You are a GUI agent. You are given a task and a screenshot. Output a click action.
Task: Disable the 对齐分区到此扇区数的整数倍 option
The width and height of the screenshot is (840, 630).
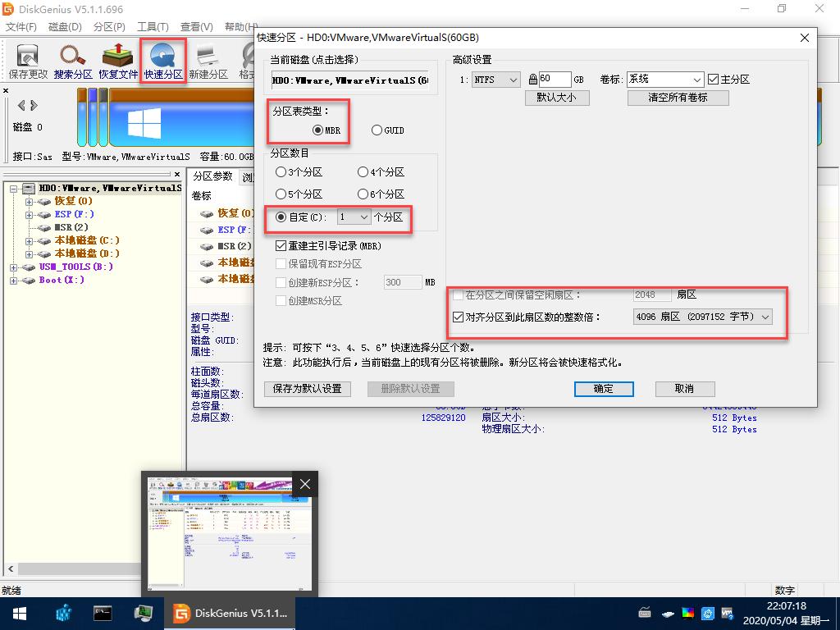pyautogui.click(x=459, y=317)
